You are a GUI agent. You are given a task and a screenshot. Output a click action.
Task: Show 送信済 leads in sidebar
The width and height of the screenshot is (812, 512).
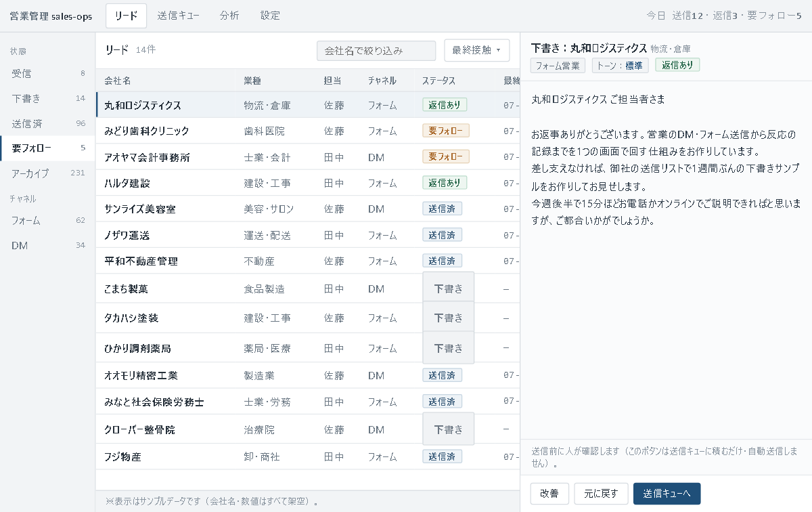point(47,123)
